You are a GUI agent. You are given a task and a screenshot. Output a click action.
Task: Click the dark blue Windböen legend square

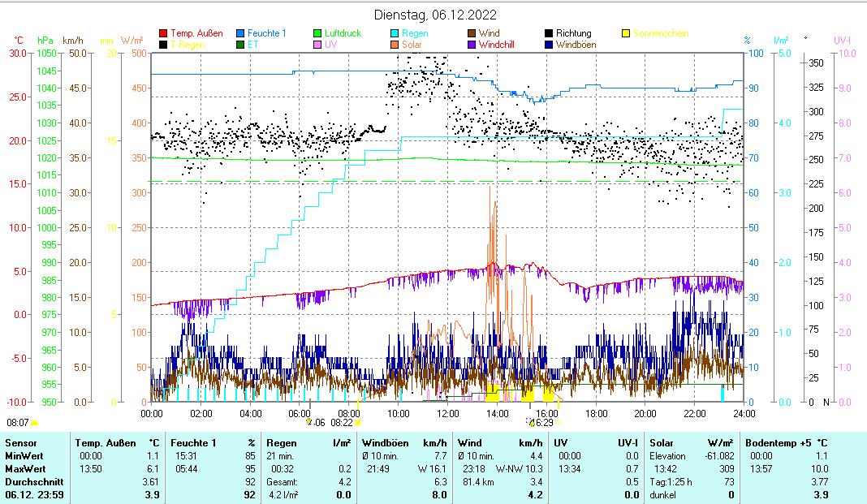[549, 45]
